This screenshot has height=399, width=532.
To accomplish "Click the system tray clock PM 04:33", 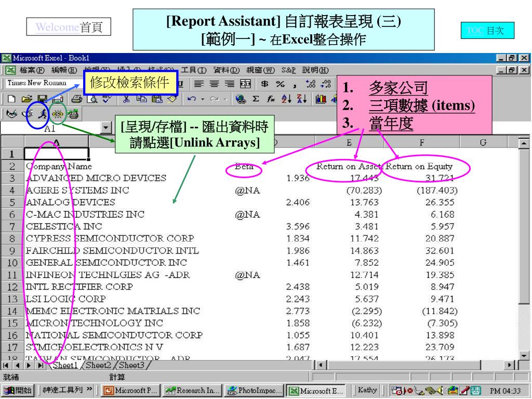I will point(505,391).
